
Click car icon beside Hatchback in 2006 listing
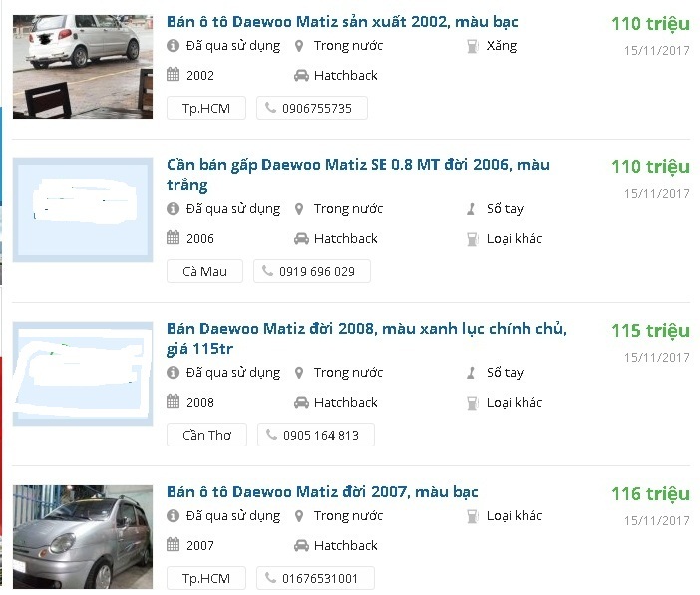[301, 239]
